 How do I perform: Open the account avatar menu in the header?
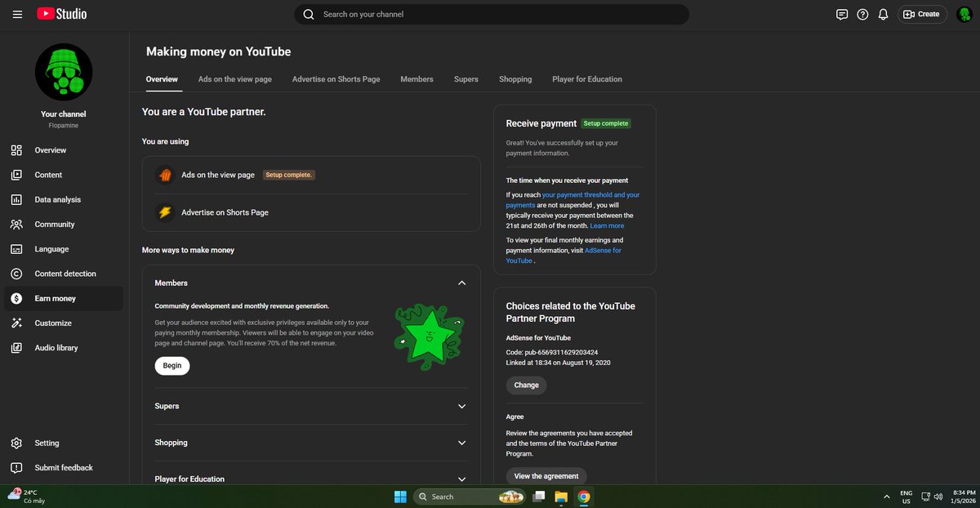[964, 14]
